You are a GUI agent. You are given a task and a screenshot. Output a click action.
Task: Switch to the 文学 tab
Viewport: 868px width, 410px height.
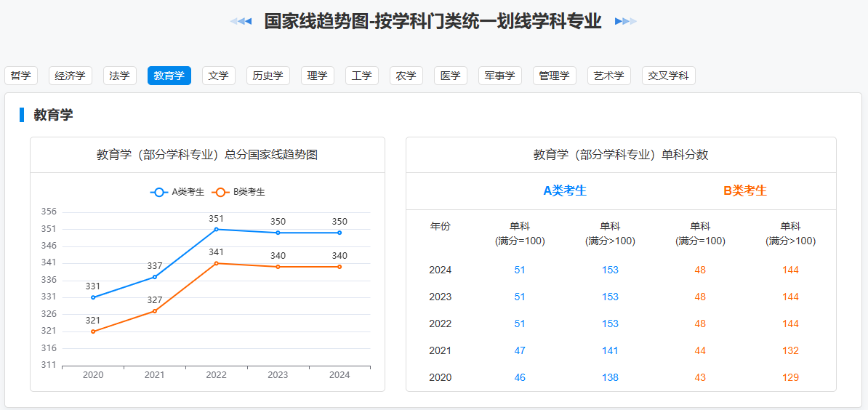click(218, 76)
